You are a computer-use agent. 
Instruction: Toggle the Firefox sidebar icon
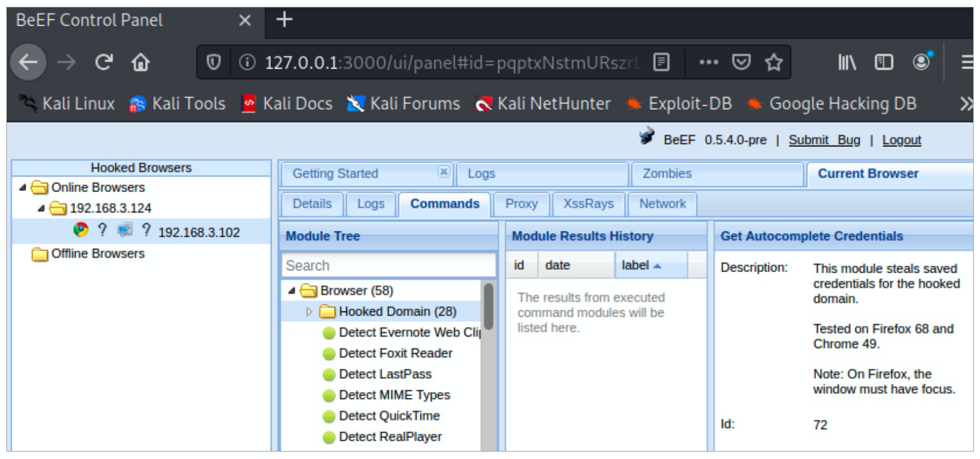point(883,62)
